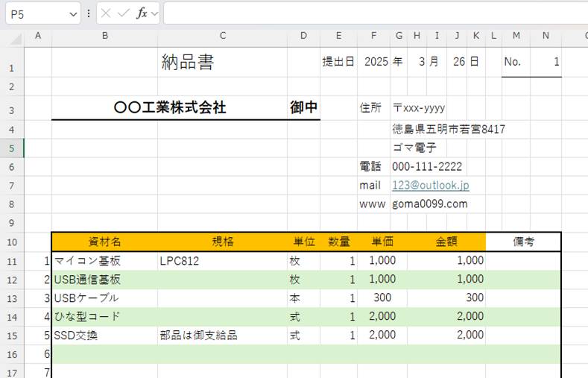Select row 5 header
Viewport: 588px width, 378px height.
12,148
